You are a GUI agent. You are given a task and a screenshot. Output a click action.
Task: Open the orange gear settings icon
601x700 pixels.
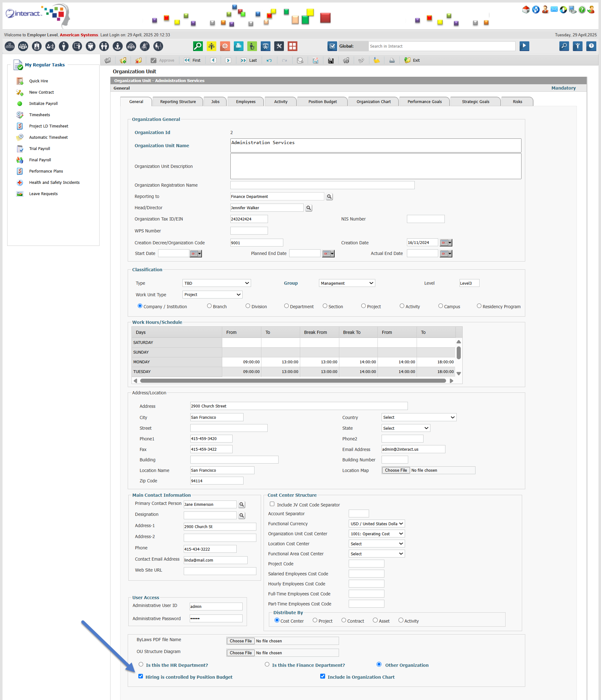tap(225, 46)
